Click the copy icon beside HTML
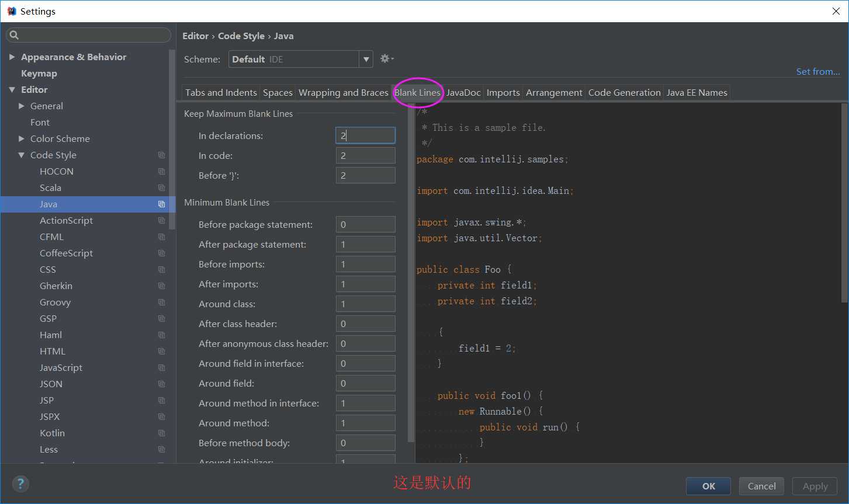849x504 pixels. [x=162, y=352]
